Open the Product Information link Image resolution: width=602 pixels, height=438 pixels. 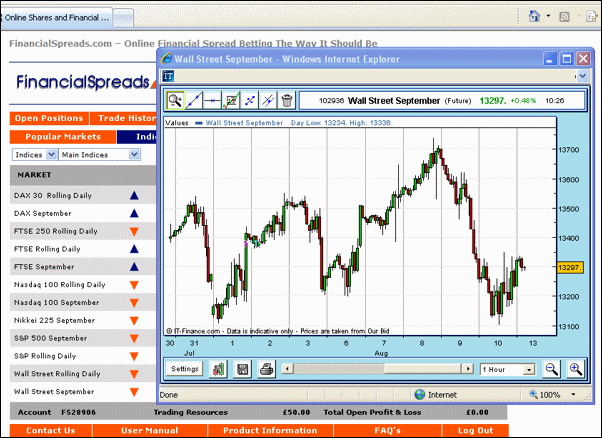[x=270, y=430]
